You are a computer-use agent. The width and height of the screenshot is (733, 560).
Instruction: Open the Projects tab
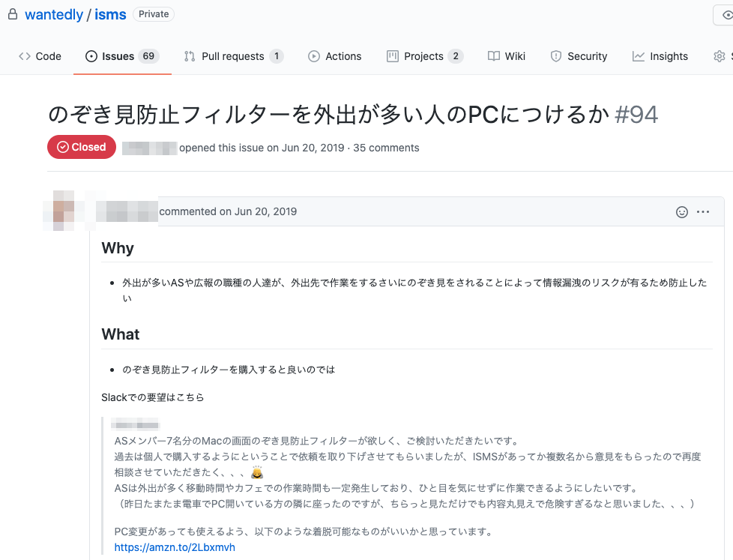424,56
